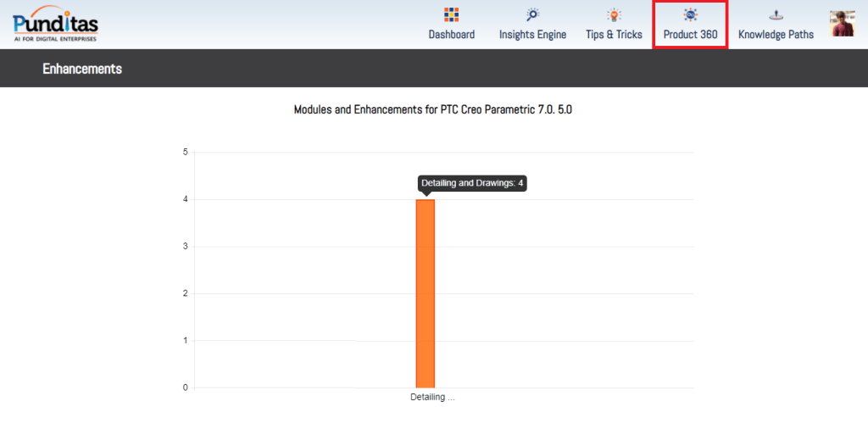Click the 'AI for Digital Enterprises' tagline
The width and height of the screenshot is (868, 435).
[x=55, y=39]
